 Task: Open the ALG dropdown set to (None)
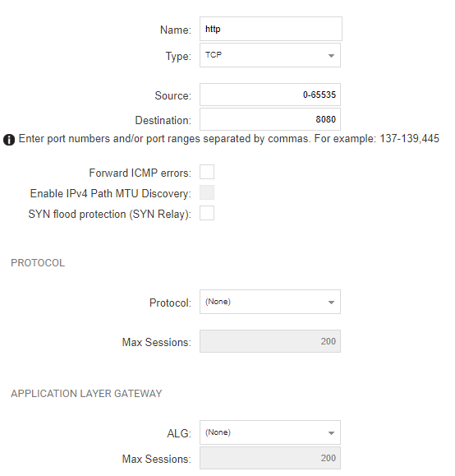click(270, 432)
